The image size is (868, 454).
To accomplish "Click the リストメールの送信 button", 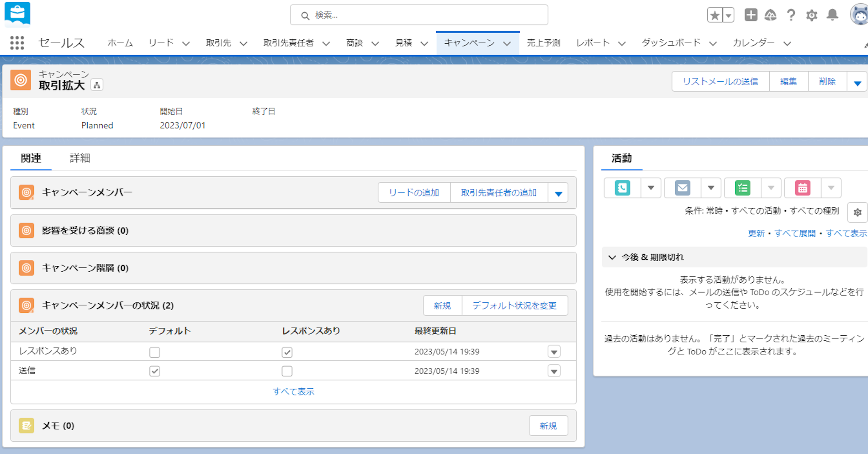I will [720, 81].
